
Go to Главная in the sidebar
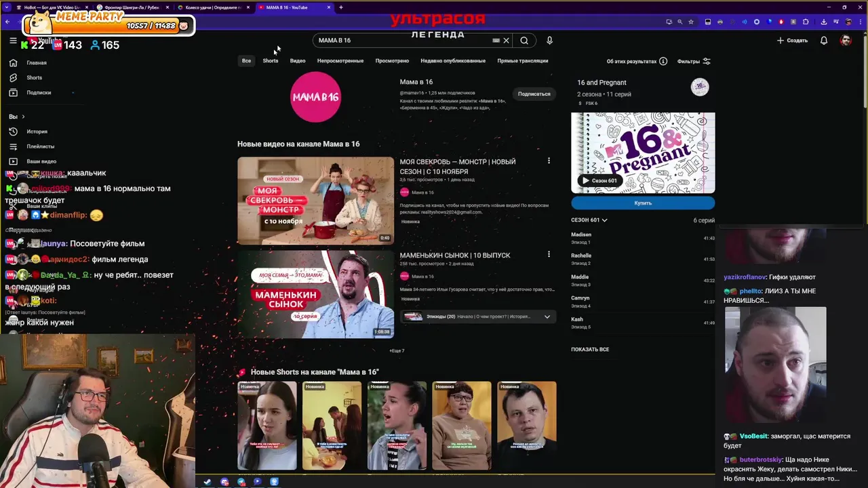[37, 63]
